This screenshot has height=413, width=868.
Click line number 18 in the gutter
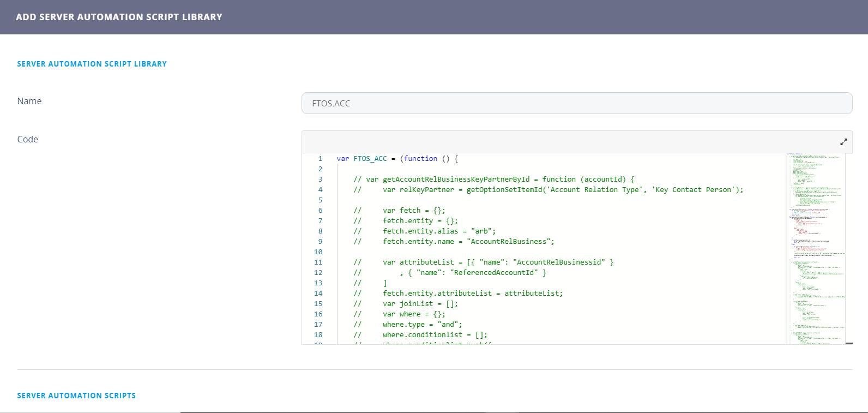318,335
